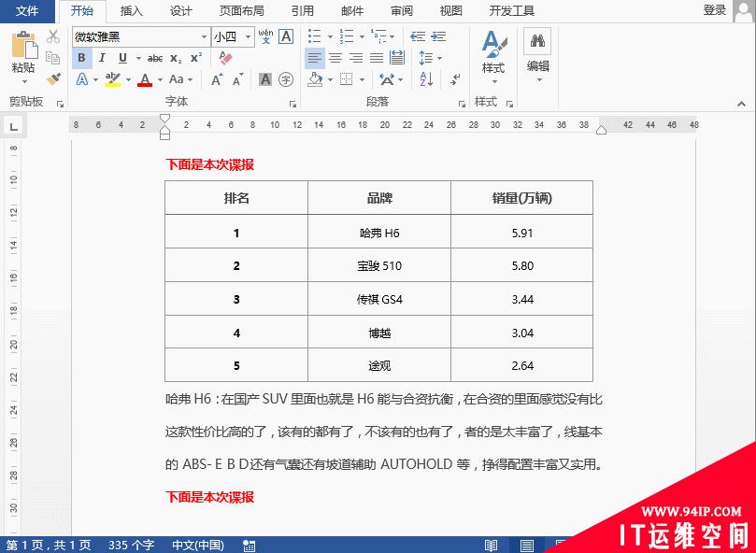Apply character shading icon
Viewport: 756px width, 553px height.
(x=265, y=79)
